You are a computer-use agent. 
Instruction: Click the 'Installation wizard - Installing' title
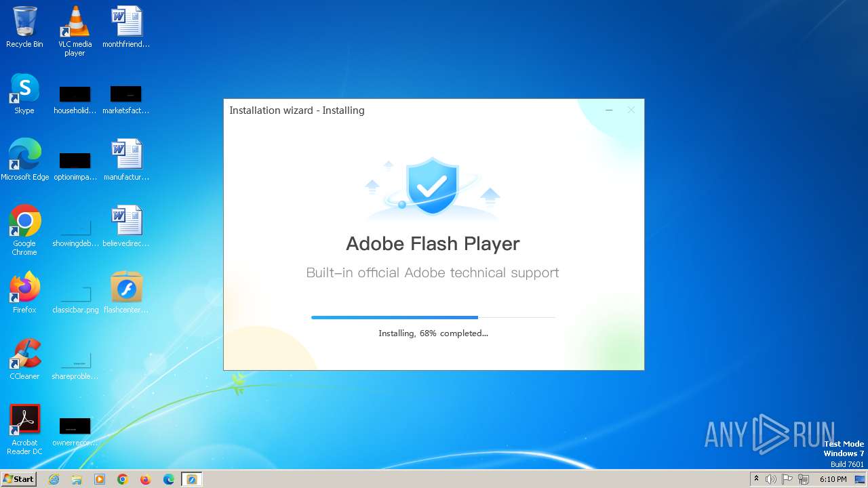297,110
